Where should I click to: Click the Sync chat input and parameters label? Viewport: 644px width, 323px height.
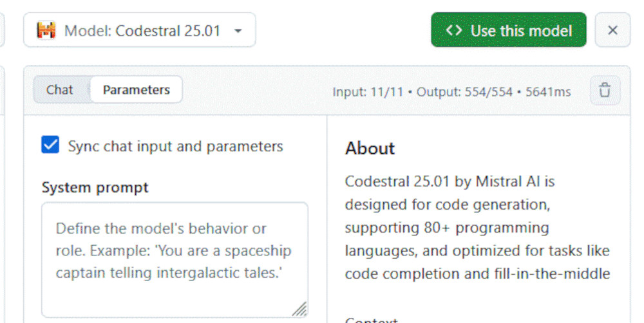175,146
